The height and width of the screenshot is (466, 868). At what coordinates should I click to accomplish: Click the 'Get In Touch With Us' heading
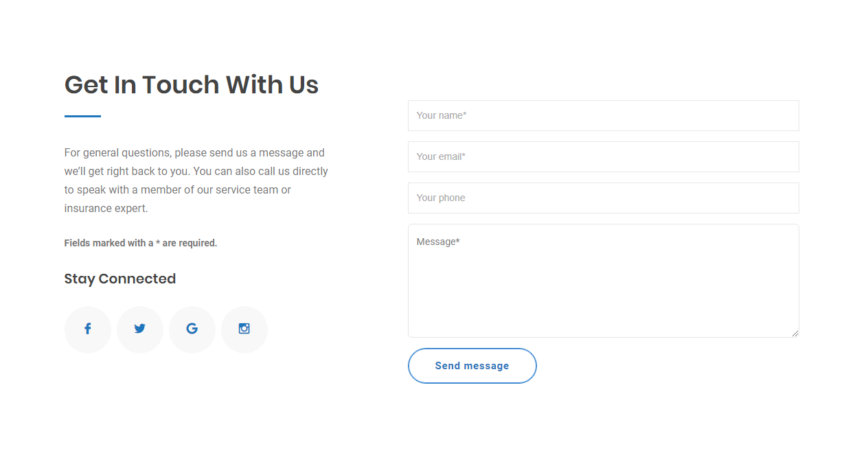coord(191,85)
